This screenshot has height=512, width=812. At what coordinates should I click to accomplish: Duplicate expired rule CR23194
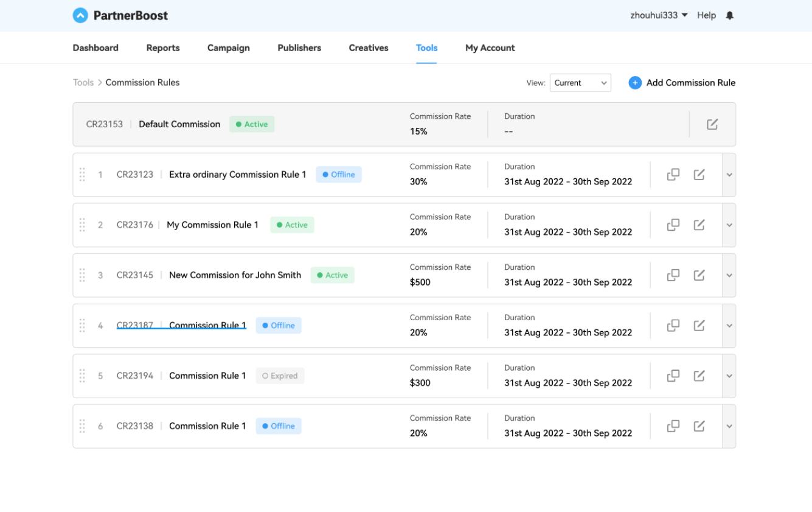point(673,376)
